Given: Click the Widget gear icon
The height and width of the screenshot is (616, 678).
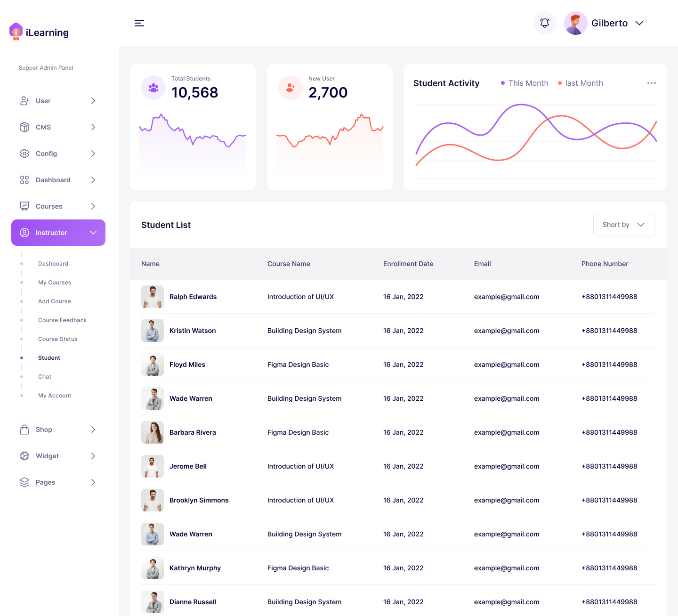Looking at the screenshot, I should [x=24, y=455].
